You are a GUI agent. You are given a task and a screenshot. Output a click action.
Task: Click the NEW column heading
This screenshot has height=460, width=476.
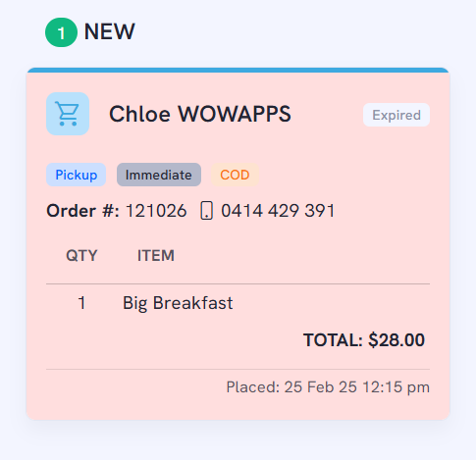click(110, 31)
